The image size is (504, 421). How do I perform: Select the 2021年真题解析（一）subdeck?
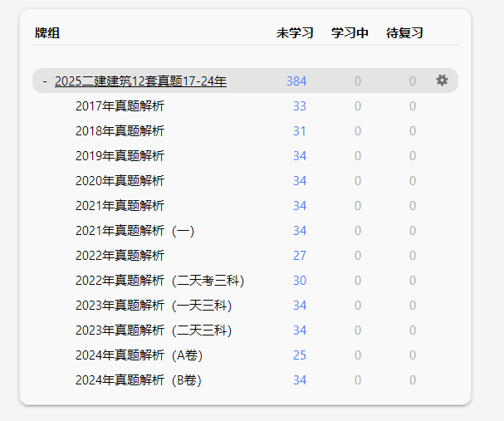pyautogui.click(x=135, y=231)
